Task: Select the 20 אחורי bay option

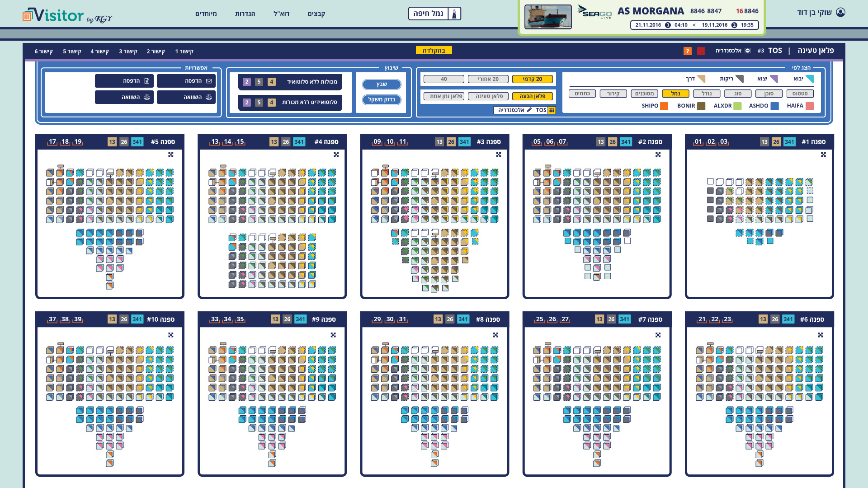Action: click(488, 79)
